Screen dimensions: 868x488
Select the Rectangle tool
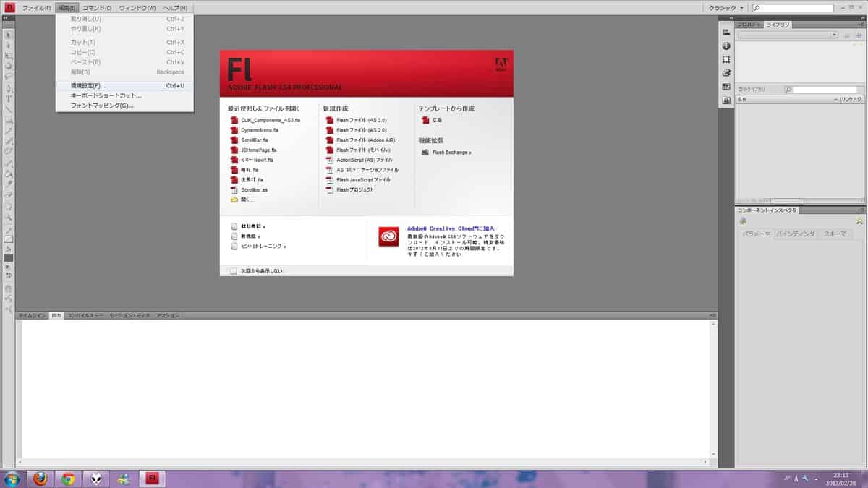(x=9, y=121)
